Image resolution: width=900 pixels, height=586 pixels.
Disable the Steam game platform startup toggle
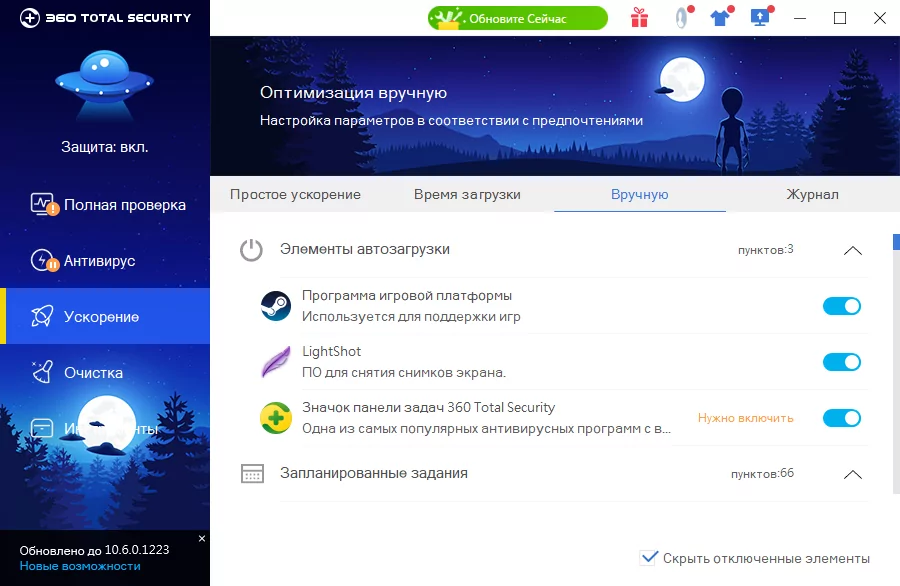tap(842, 306)
